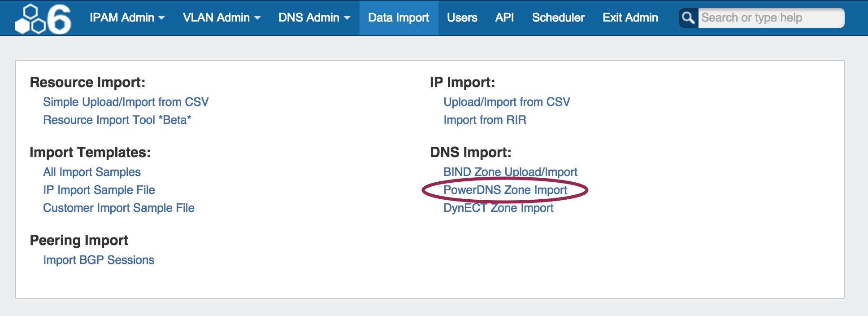868x316 pixels.
Task: Click Exit Admin in navigation bar
Action: coord(630,18)
